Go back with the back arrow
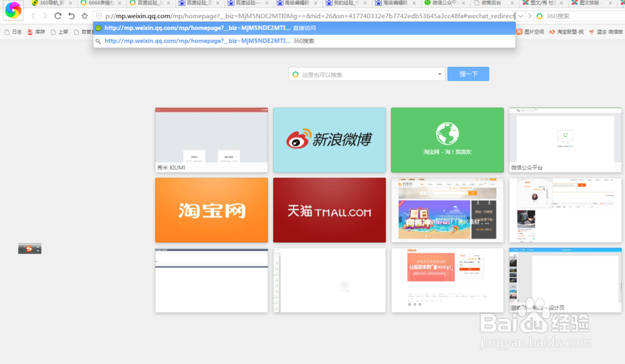Viewport: 625px width, 364px height. pyautogui.click(x=34, y=16)
